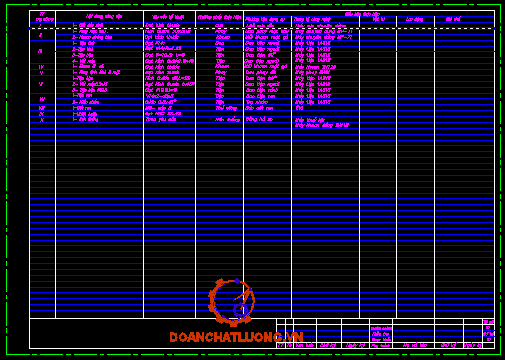
Task: Select step number IV in first column
Action: (41, 67)
